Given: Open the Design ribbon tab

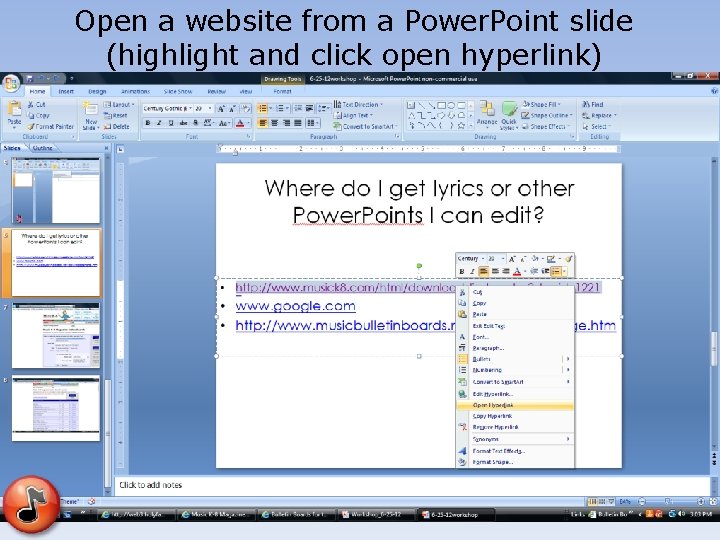Looking at the screenshot, I should [x=97, y=91].
